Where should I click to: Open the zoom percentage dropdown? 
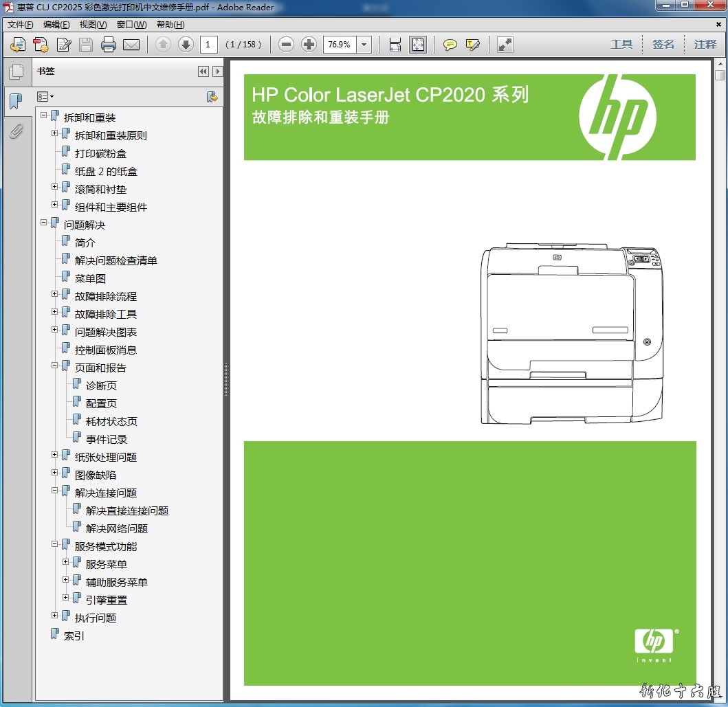[x=364, y=45]
